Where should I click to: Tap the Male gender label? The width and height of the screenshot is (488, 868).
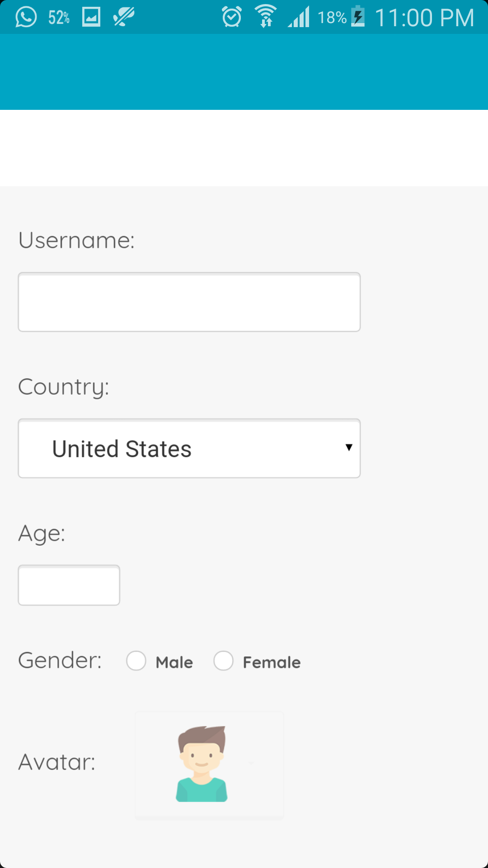174,663
